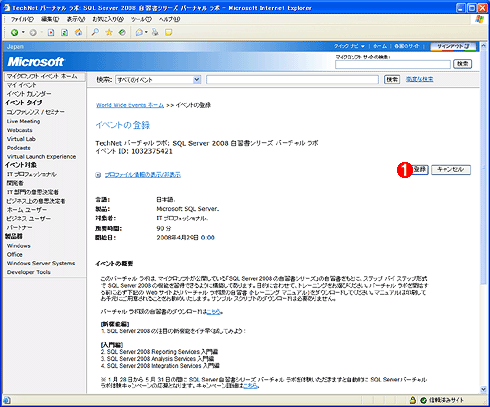Open Favorites with yellow star icon
The width and height of the screenshot is (490, 407).
tap(109, 32)
